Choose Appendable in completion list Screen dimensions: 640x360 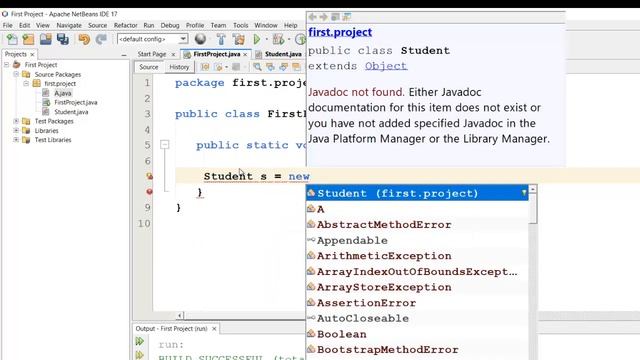(417, 240)
